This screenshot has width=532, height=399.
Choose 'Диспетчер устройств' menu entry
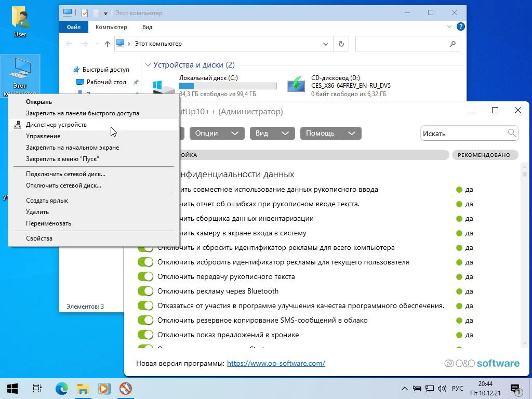point(94,125)
